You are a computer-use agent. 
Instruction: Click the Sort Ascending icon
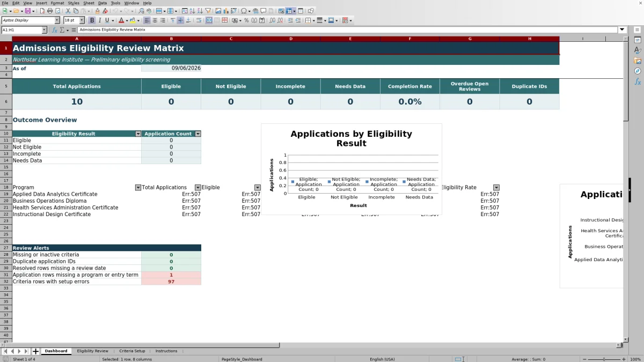pos(193,11)
